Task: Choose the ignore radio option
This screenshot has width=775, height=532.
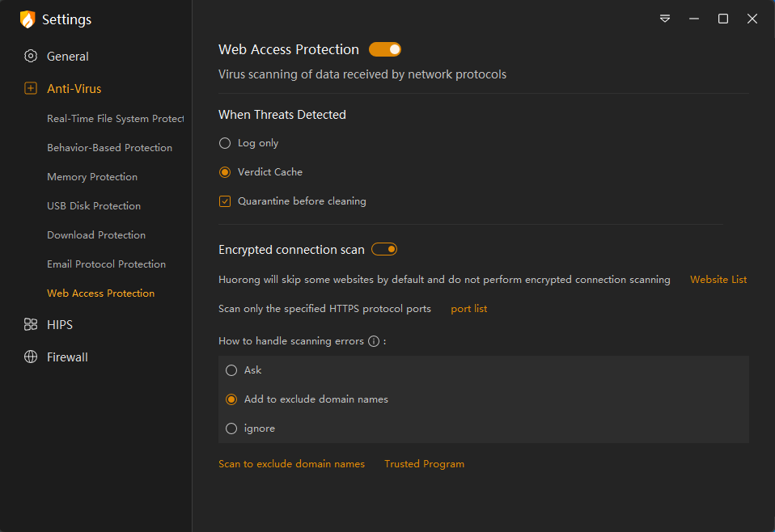Action: click(x=231, y=429)
